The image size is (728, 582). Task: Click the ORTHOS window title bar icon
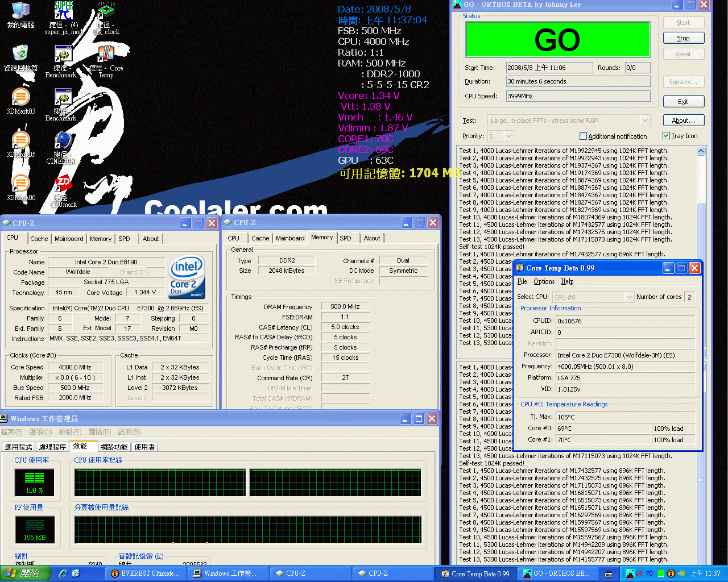click(x=457, y=5)
